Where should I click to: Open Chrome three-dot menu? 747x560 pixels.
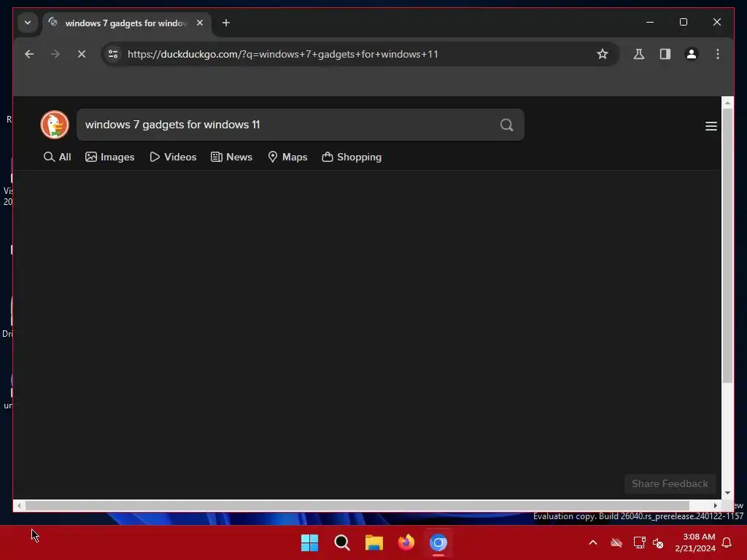coord(718,54)
